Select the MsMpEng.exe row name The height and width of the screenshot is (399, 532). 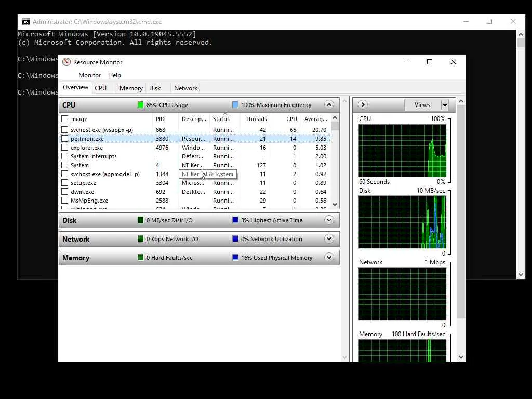click(89, 201)
